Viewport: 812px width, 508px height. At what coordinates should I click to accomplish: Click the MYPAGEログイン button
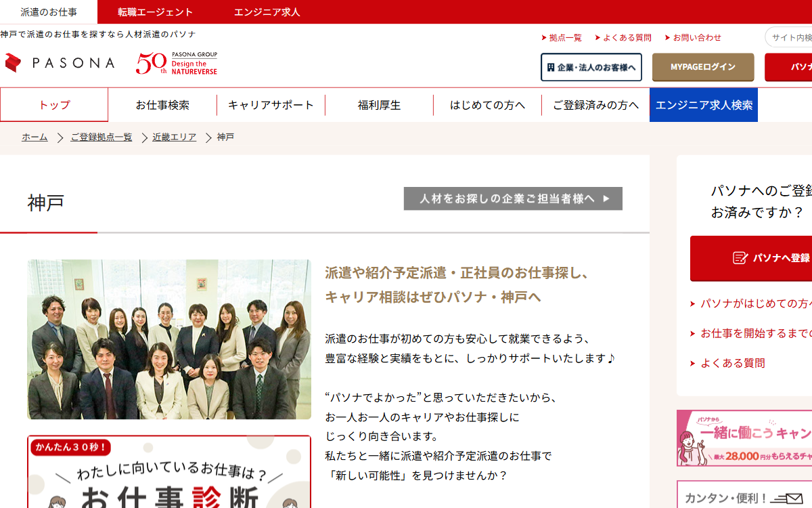click(703, 67)
